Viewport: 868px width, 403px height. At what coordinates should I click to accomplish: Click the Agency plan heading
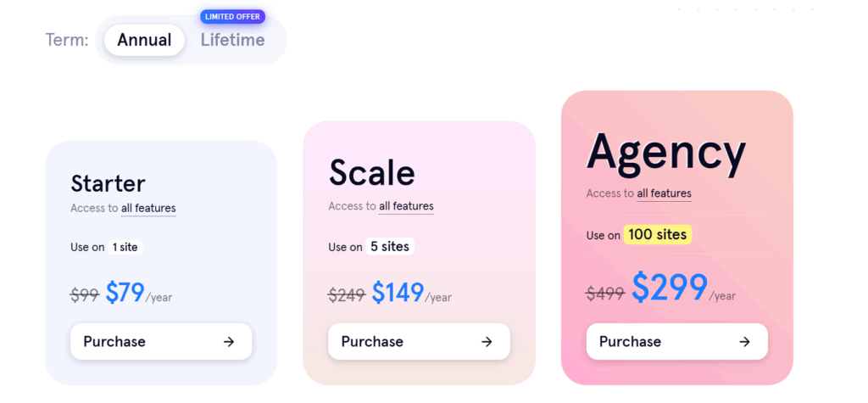[x=666, y=152]
